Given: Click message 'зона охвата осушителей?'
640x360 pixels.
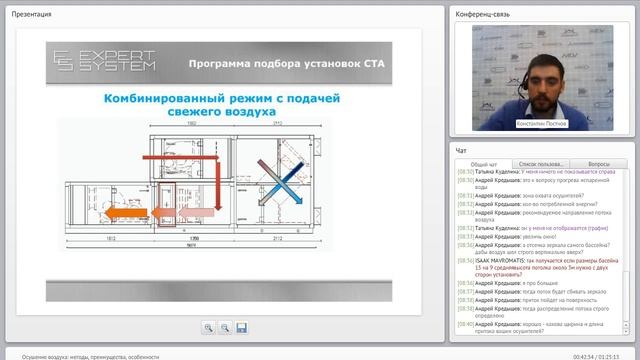Looking at the screenshot, I should click(521, 196).
